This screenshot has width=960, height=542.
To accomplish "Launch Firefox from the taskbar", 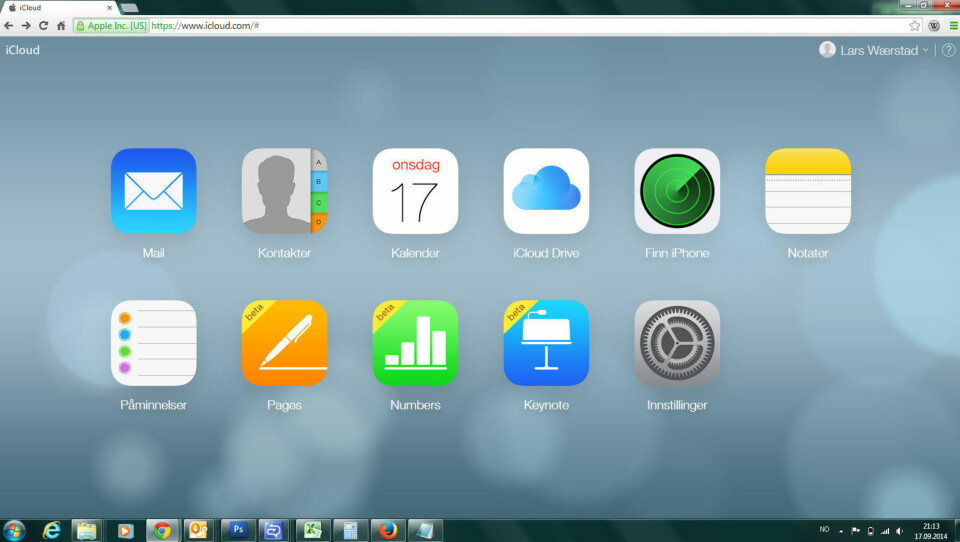I will pyautogui.click(x=388, y=530).
